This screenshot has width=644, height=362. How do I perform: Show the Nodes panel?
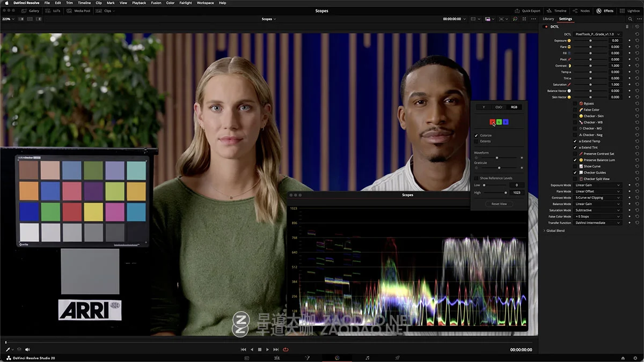tap(581, 11)
